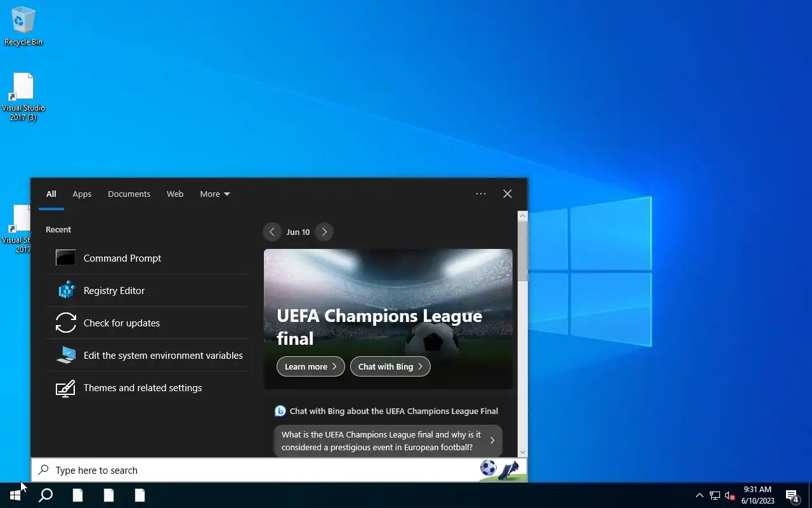The image size is (812, 508).
Task: Switch to the Apps tab
Action: (82, 194)
